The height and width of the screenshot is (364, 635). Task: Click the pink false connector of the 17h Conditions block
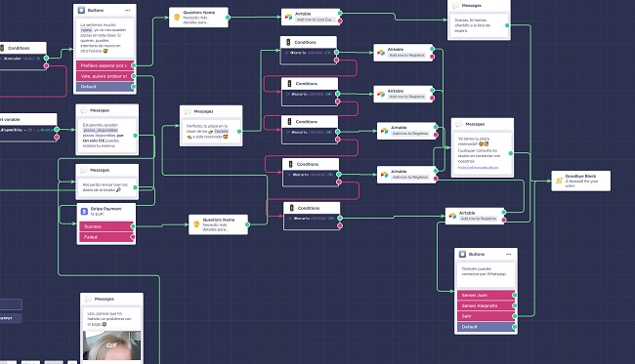coord(336,60)
